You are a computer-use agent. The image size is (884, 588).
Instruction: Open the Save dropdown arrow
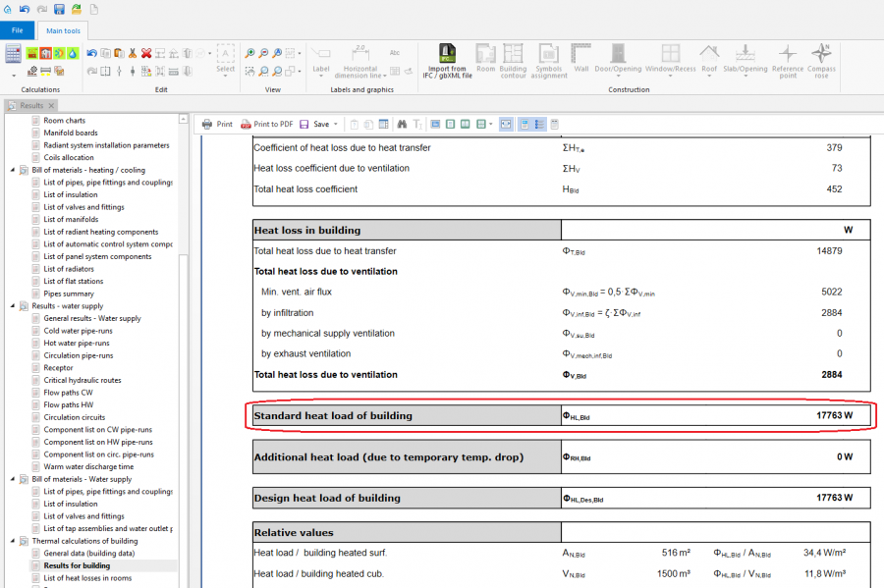click(337, 125)
